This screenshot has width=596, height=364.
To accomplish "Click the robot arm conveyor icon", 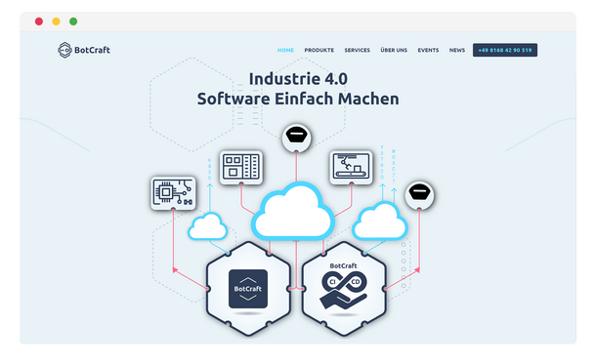I will point(351,168).
